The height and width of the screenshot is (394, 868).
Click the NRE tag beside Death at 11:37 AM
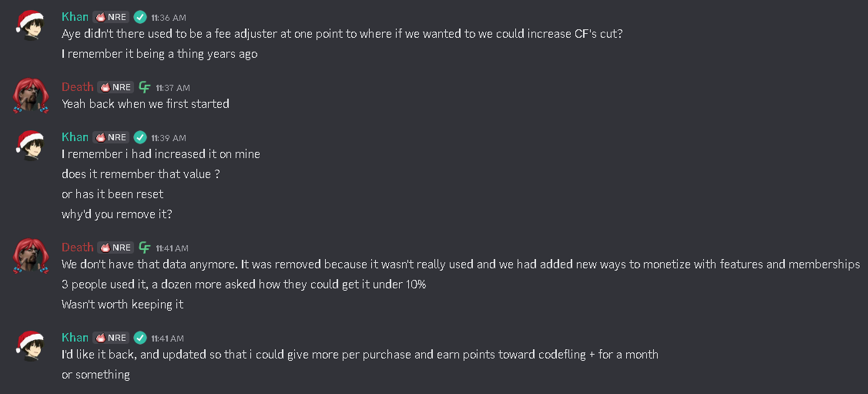(115, 88)
